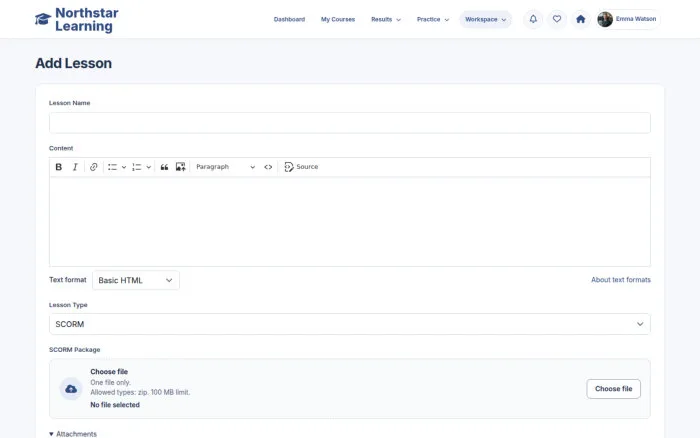Switch the editor to Source mode
Screen dimensions: 700x438
(301, 167)
